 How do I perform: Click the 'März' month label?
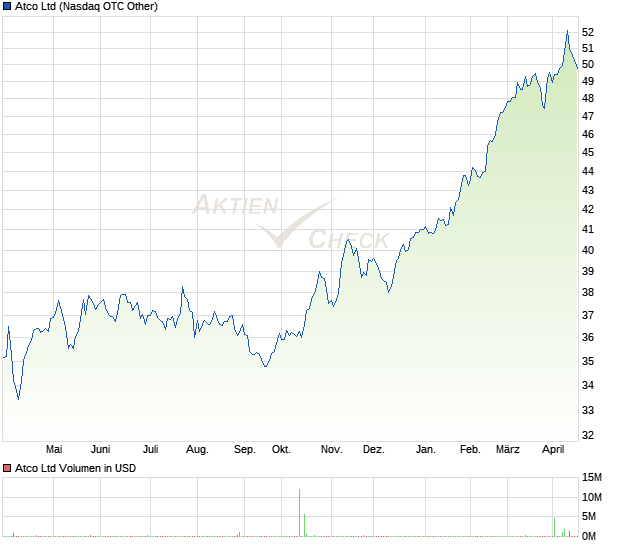508,449
